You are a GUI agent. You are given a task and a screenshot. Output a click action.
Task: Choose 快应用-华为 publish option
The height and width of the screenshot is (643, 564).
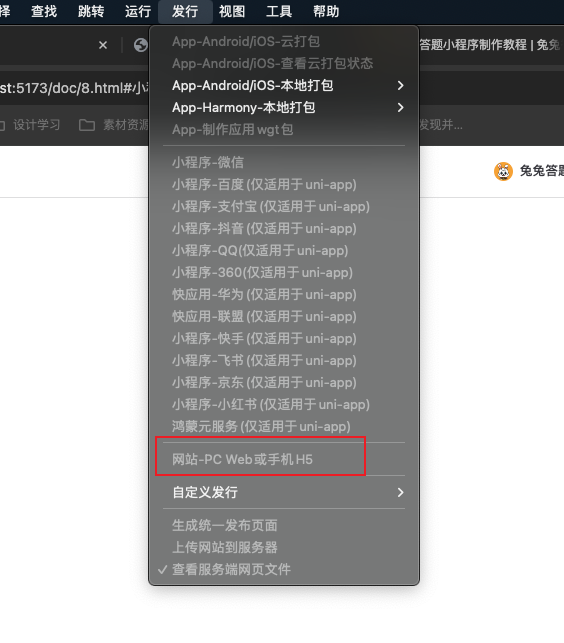[x=284, y=294]
